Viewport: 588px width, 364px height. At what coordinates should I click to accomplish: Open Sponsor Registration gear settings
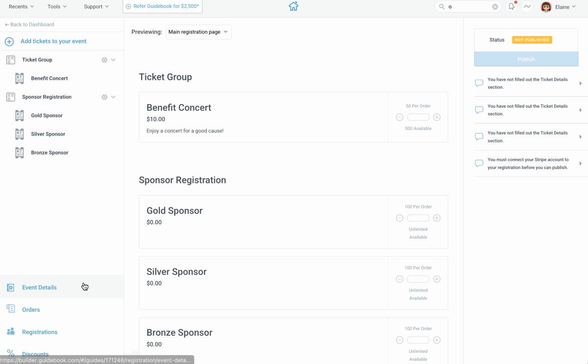105,97
